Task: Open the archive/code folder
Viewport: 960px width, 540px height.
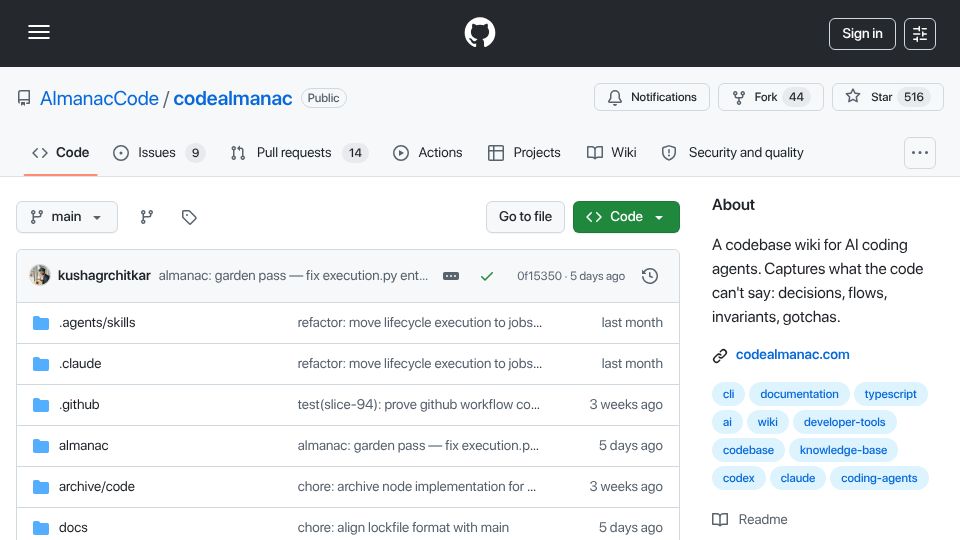Action: [x=97, y=487]
